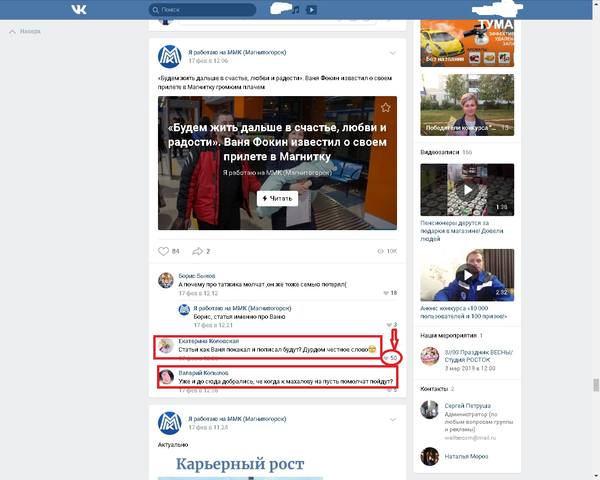Open the MMK group avatar of 12:06 post
Image resolution: width=600 pixels, height=480 pixels.
(x=170, y=56)
